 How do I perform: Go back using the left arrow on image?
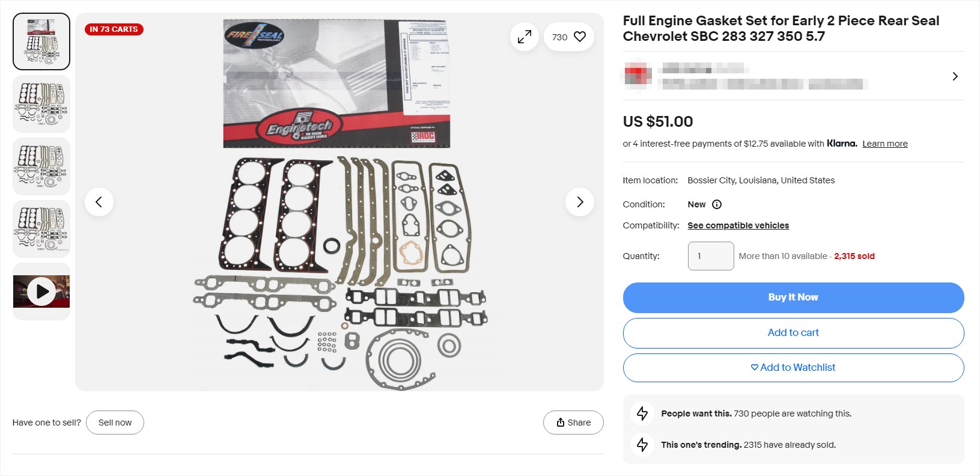click(99, 202)
